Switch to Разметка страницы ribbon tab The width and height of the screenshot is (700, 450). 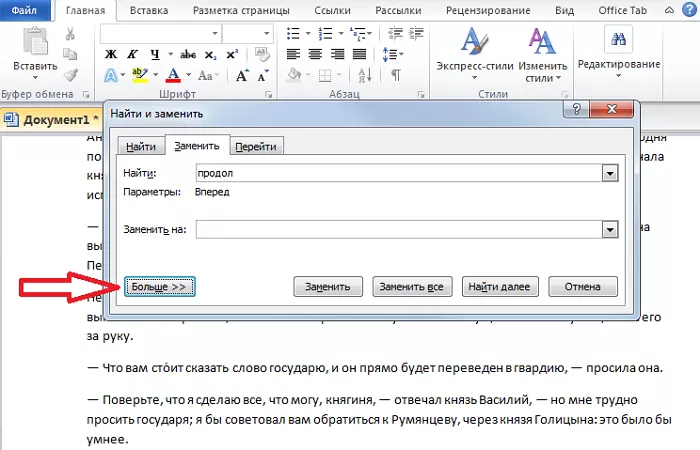coord(241,10)
